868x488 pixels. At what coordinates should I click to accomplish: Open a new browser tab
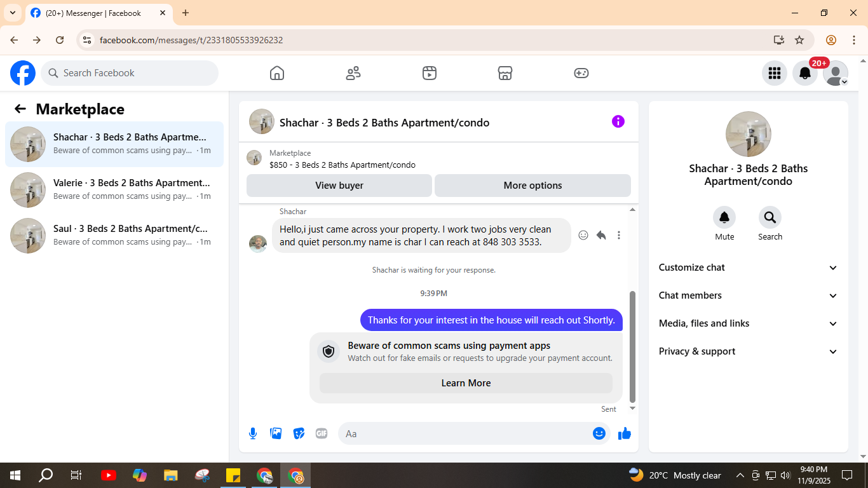coord(186,13)
